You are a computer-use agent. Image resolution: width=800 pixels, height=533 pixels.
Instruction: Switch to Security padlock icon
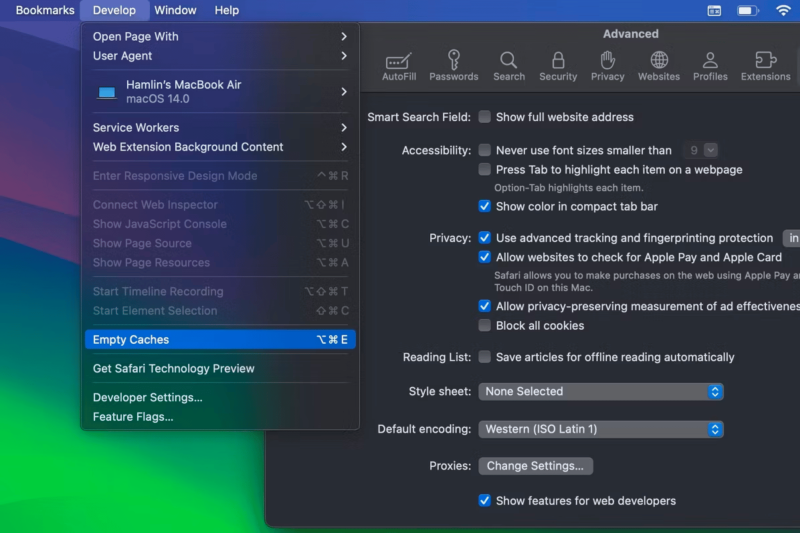pos(558,66)
